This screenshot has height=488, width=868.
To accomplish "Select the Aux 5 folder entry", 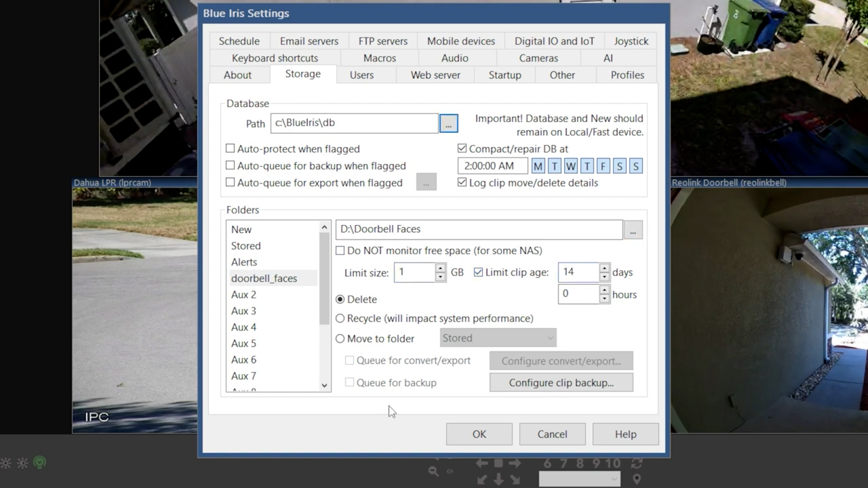I will 273,344.
